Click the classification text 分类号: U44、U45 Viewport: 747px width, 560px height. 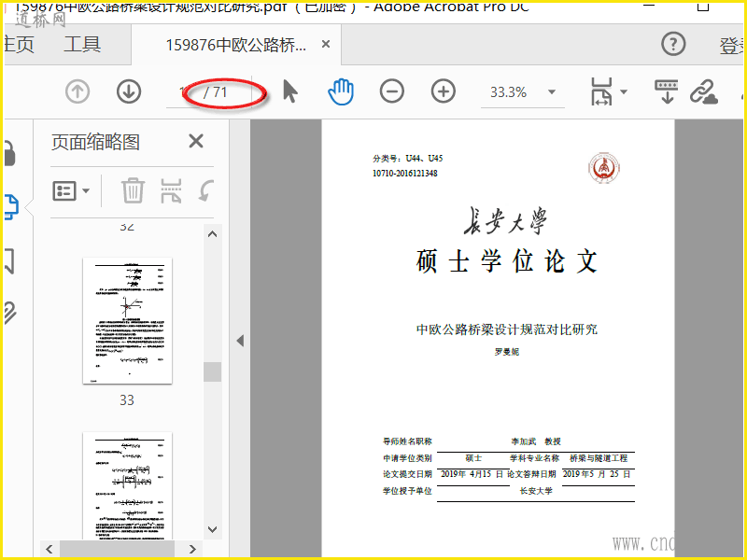pyautogui.click(x=408, y=158)
